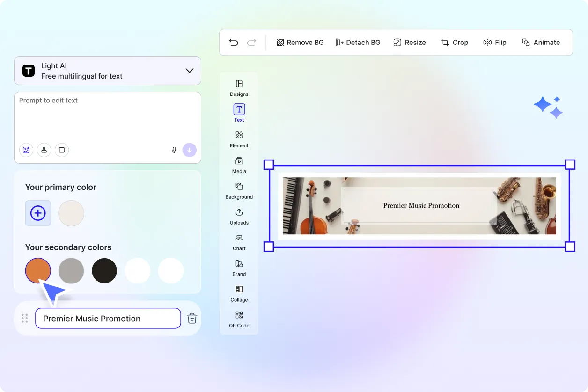Pick the orange secondary color swatch
Viewport: 588px width, 392px height.
coord(38,270)
